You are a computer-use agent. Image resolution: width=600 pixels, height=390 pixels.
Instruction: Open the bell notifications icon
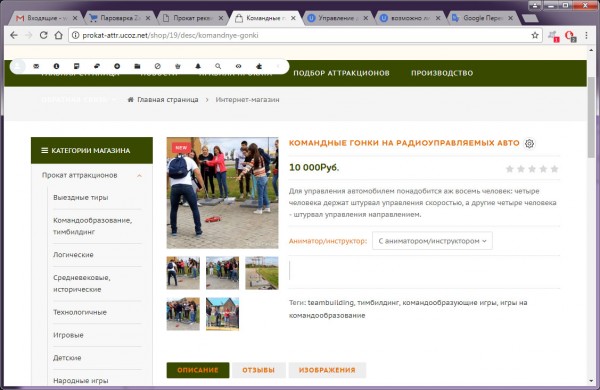[x=198, y=66]
